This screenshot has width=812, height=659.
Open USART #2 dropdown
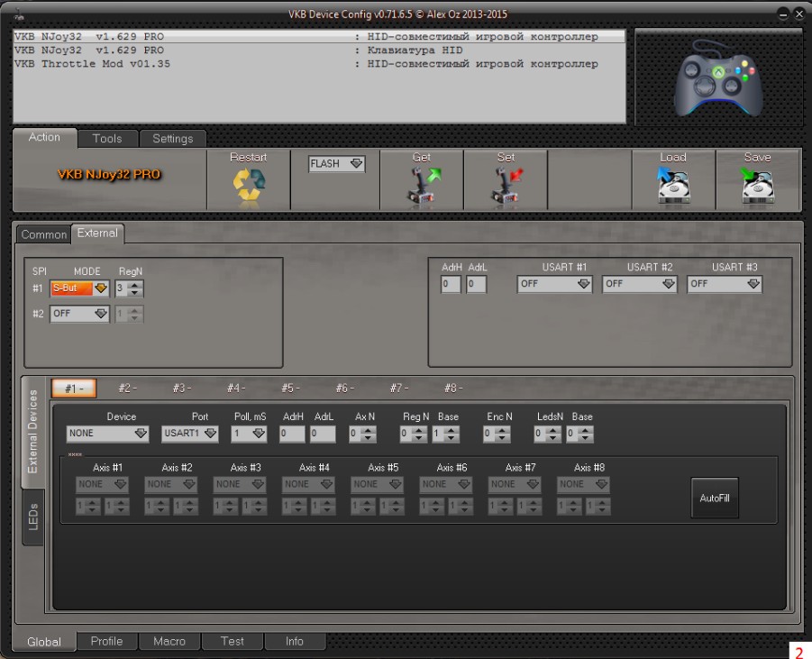point(640,284)
